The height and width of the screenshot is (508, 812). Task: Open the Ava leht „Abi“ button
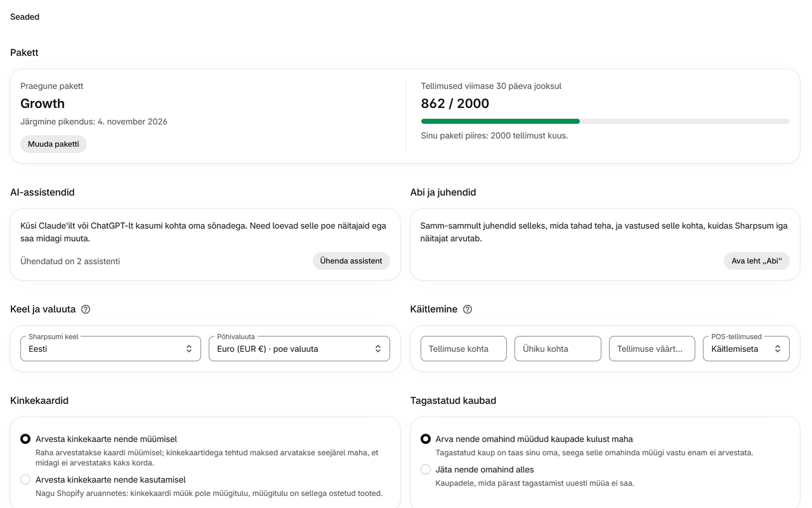(757, 261)
